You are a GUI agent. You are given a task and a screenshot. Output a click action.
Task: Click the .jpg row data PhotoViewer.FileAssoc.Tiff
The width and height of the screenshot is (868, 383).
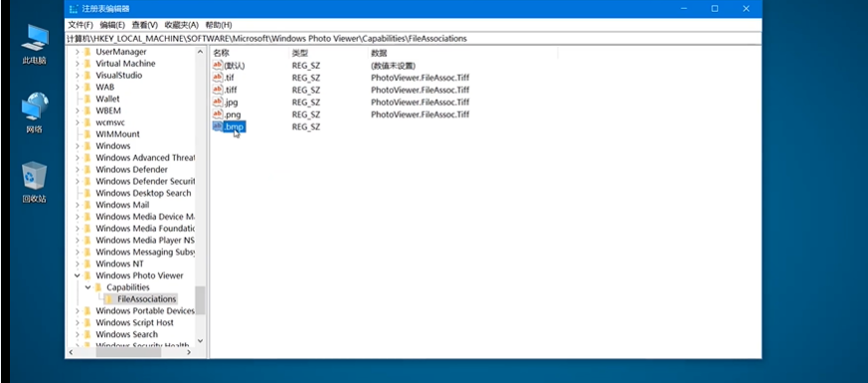coord(421,101)
